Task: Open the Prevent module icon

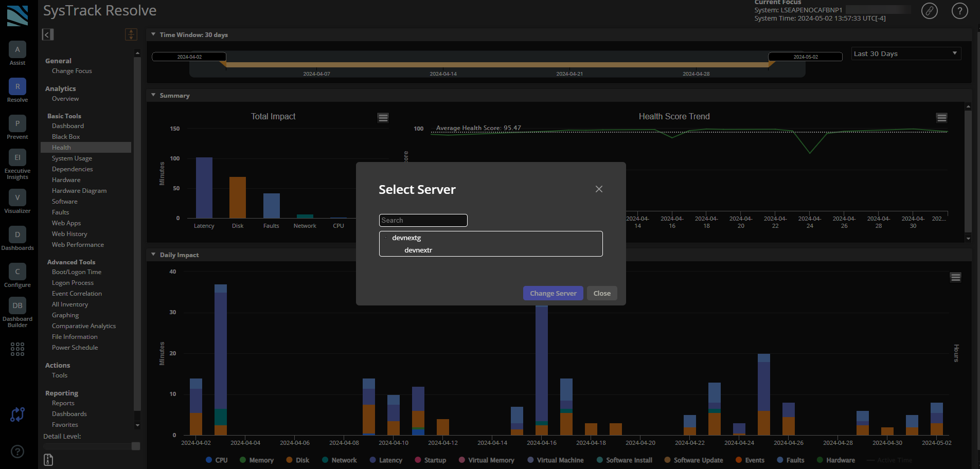Action: (x=17, y=123)
